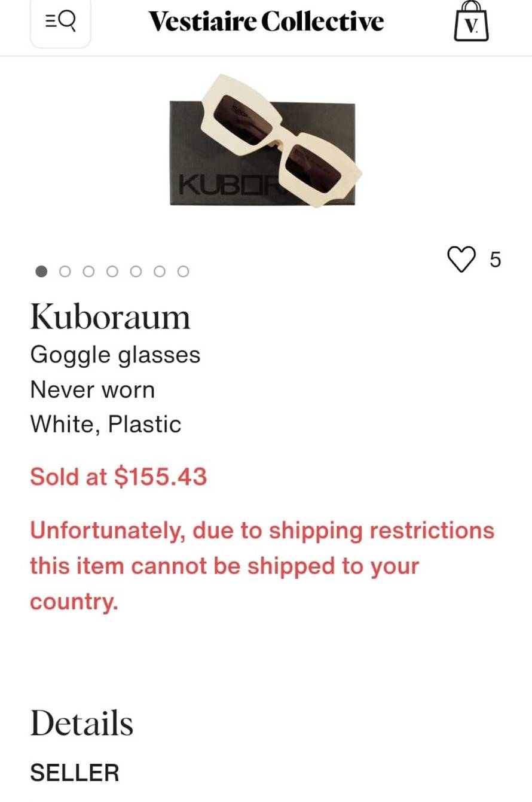Jump to the last carousel dot
Viewport: 532px width, 802px height.
[184, 272]
